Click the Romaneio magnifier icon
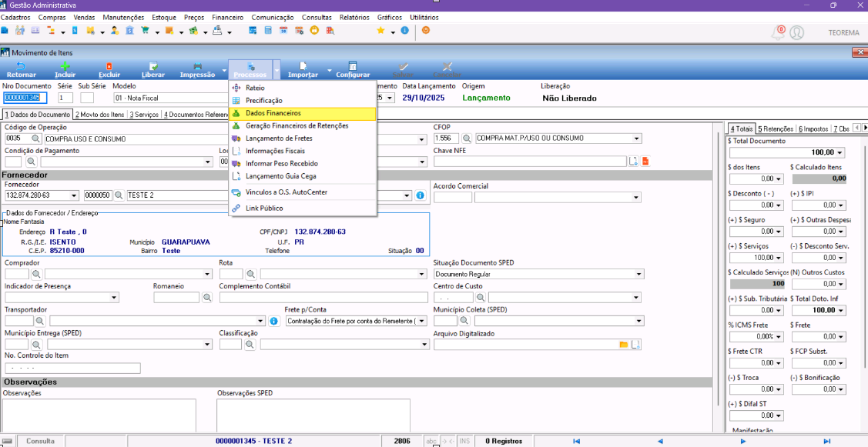 click(x=207, y=298)
